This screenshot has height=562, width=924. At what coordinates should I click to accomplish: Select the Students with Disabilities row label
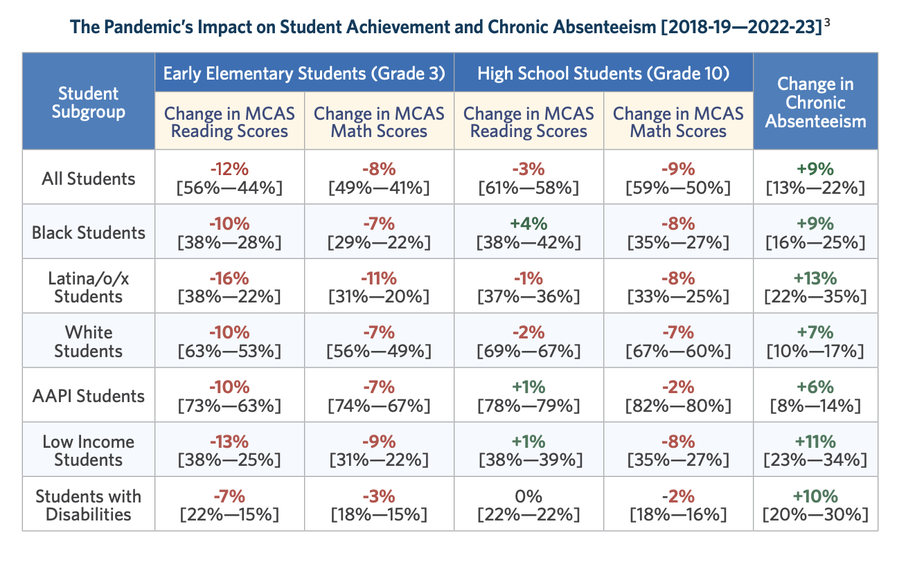[x=89, y=505]
